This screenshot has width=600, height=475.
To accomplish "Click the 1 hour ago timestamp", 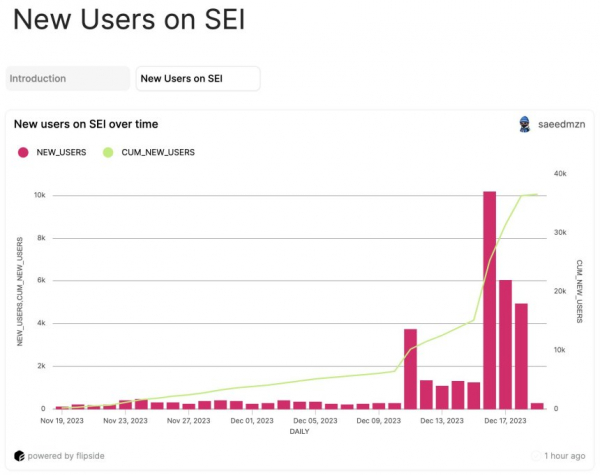I will pyautogui.click(x=565, y=456).
